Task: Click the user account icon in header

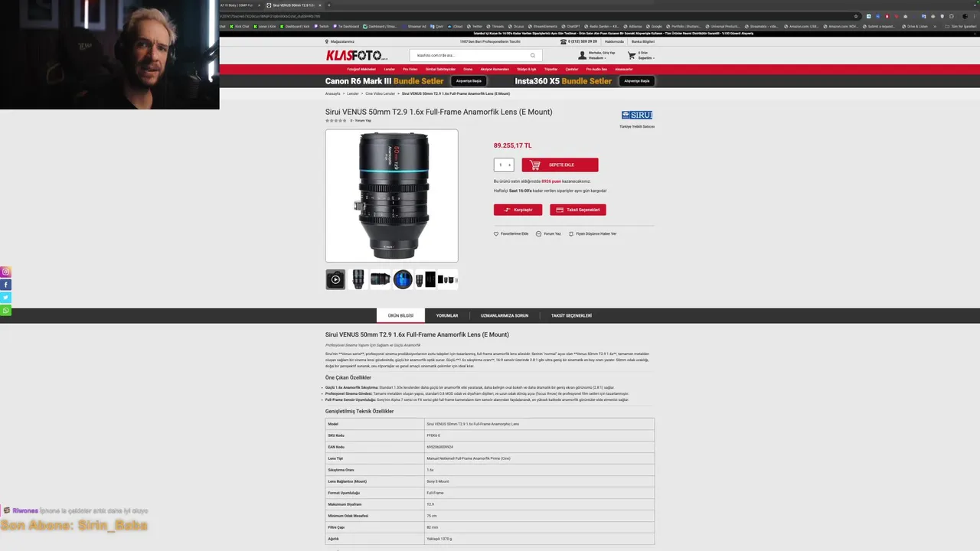Action: (582, 56)
